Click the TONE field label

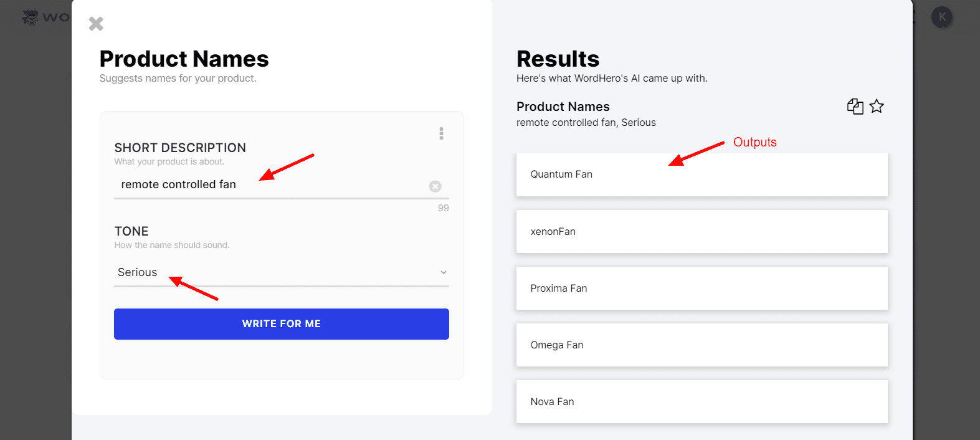131,231
